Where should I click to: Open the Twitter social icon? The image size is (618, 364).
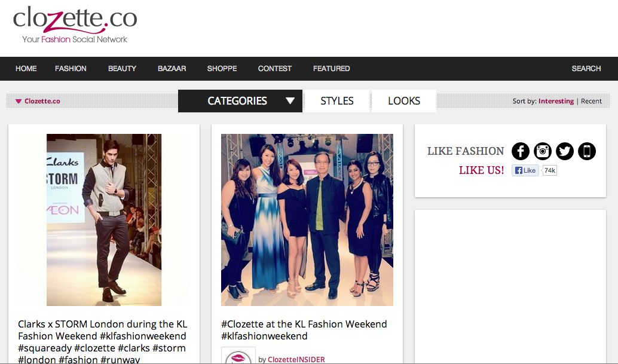(x=565, y=151)
